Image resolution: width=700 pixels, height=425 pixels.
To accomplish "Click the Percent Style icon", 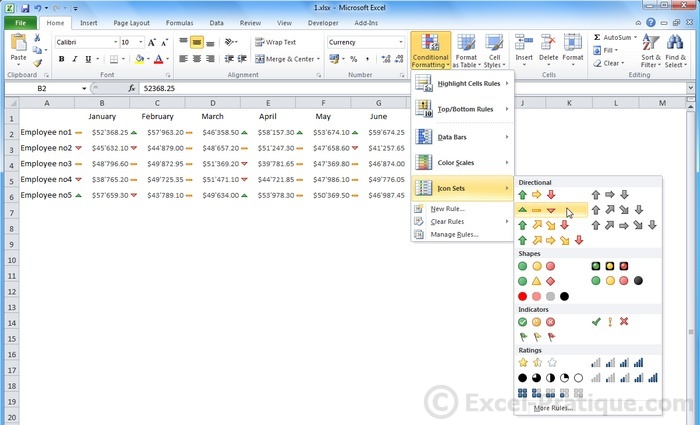I will point(354,59).
